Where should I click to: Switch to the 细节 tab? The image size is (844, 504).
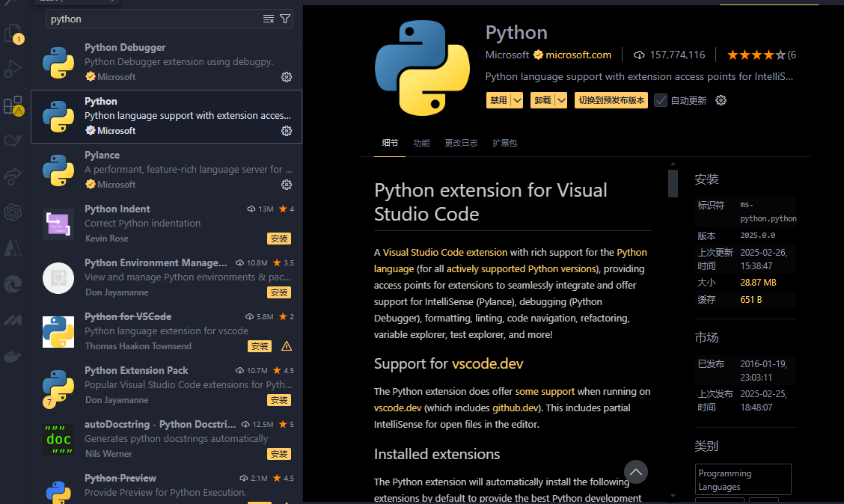click(x=390, y=143)
